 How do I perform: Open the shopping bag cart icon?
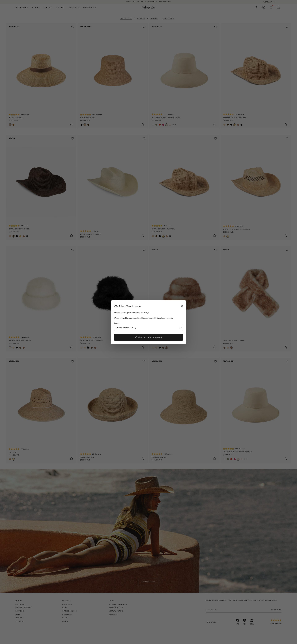(x=278, y=8)
